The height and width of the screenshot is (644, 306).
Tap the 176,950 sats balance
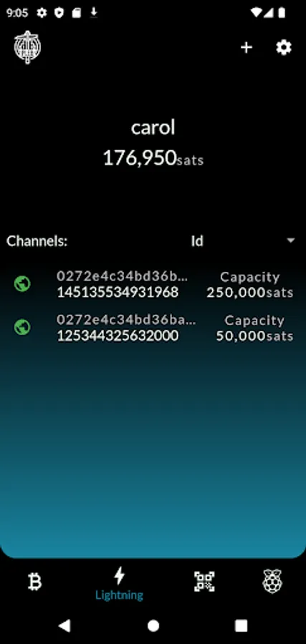coord(153,158)
